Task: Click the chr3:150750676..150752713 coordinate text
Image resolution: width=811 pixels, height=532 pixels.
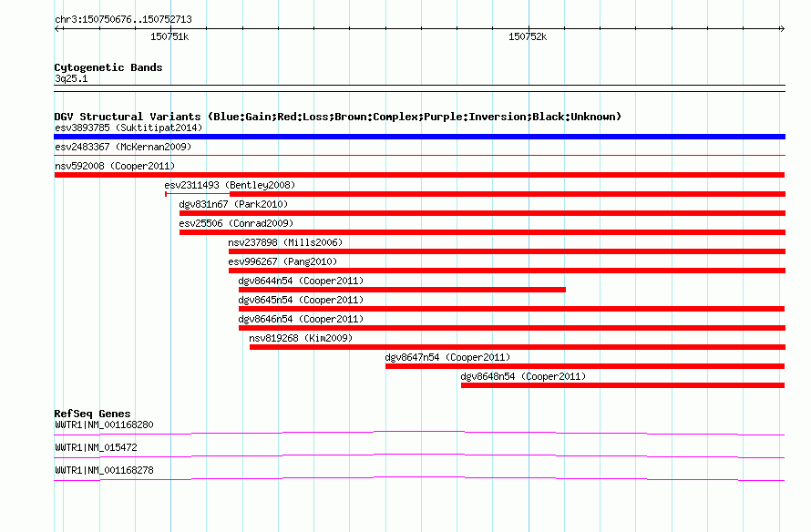Action: coord(123,20)
